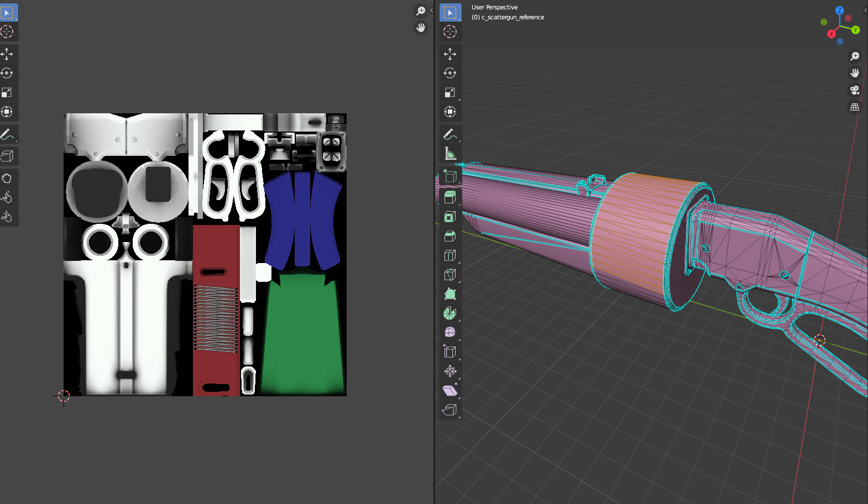
Task: Snap view to the Z axis
Action: tap(839, 11)
